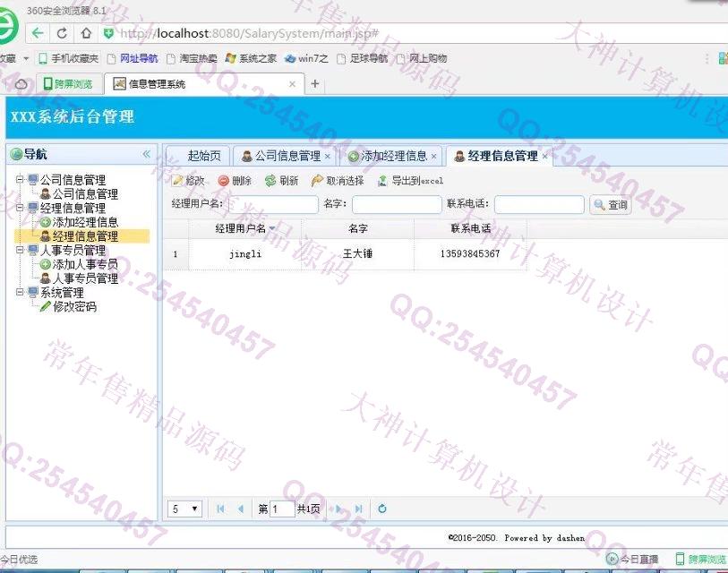This screenshot has width=728, height=573.
Task: Collapse the 公司信息管理 tree folder
Action: 20,179
